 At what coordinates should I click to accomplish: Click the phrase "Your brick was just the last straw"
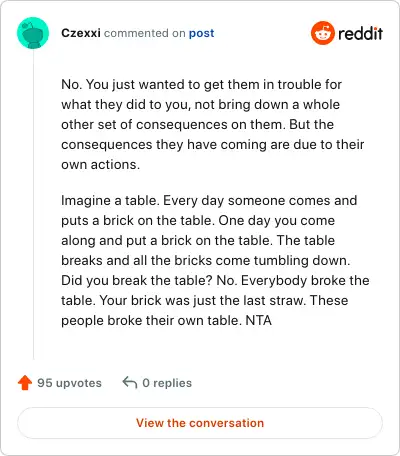[x=202, y=300]
